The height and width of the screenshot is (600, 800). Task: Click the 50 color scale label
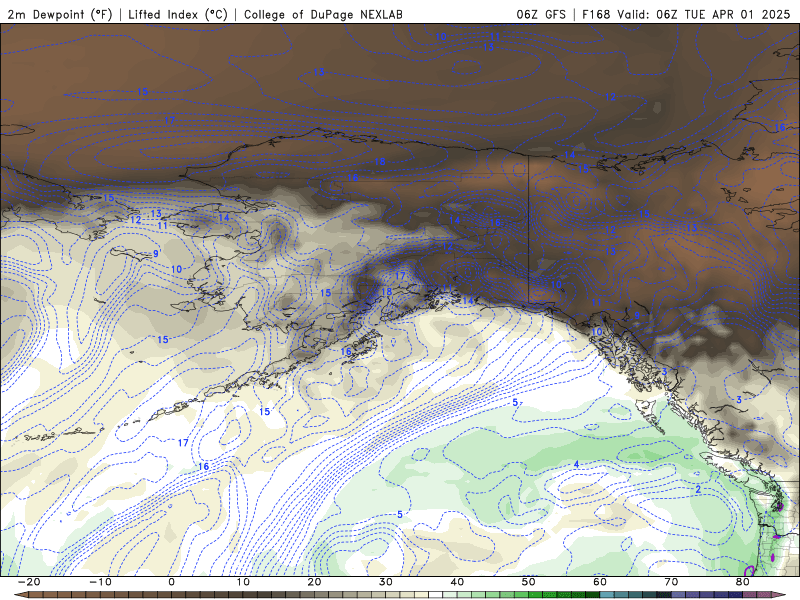(529, 582)
